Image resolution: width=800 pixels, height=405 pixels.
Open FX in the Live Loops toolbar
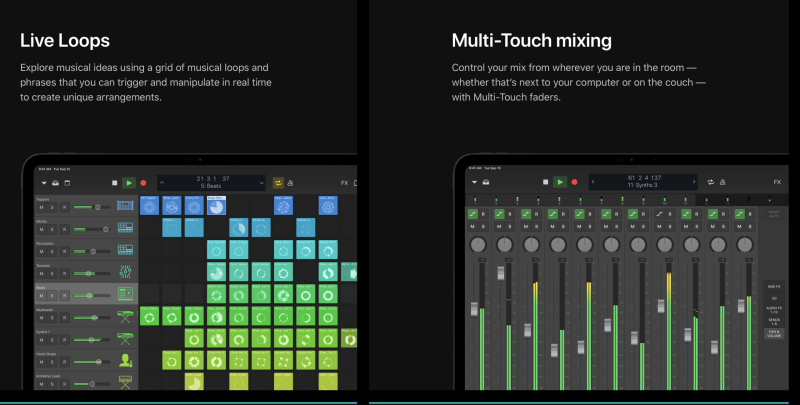tap(344, 183)
